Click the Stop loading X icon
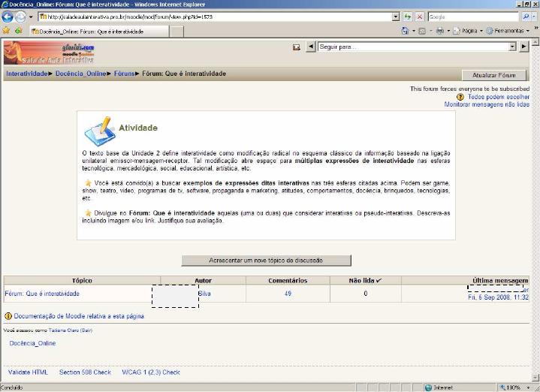 [419, 17]
